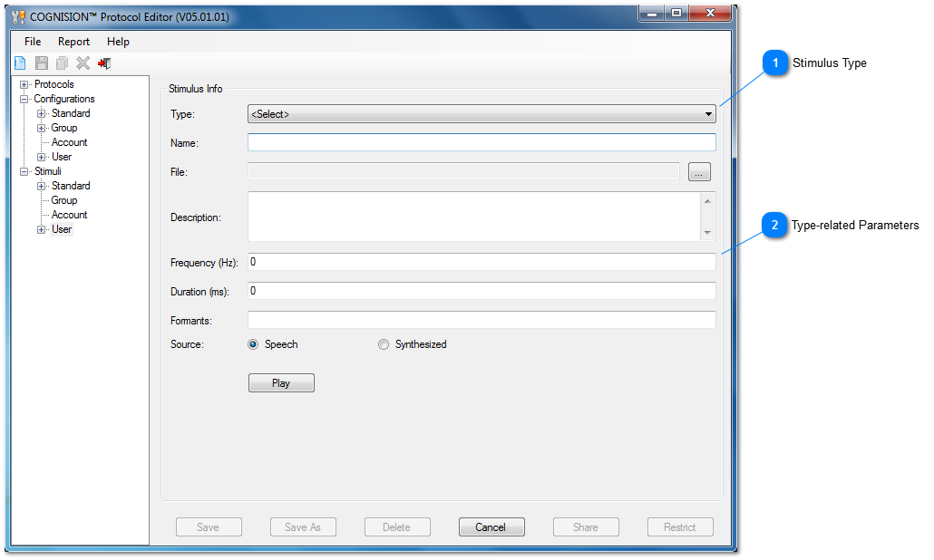Select the Speech source radio button
Image resolution: width=934 pixels, height=560 pixels.
coord(254,344)
